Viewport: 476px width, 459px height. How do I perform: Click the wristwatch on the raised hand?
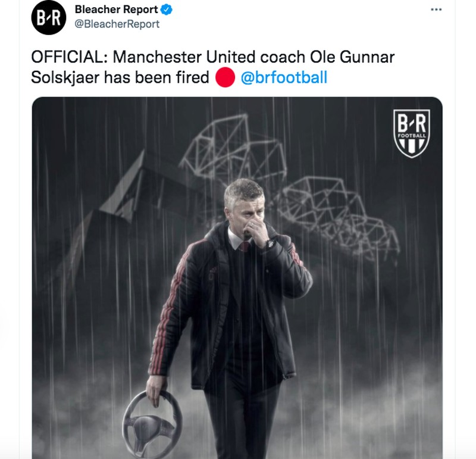tap(269, 243)
